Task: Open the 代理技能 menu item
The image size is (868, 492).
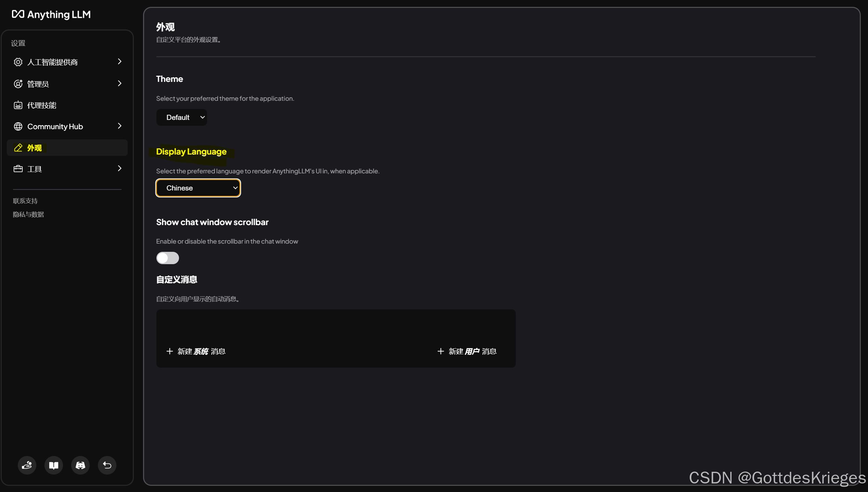Action: pyautogui.click(x=42, y=106)
